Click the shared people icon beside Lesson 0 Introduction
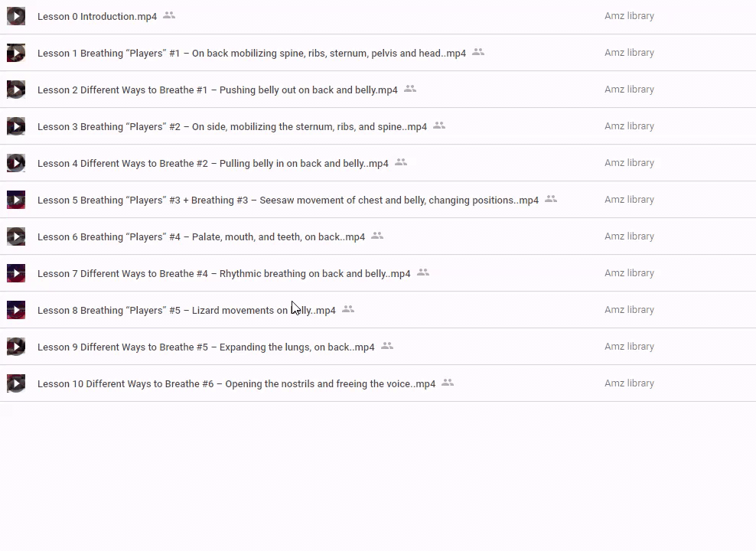756x551 pixels. coord(169,15)
